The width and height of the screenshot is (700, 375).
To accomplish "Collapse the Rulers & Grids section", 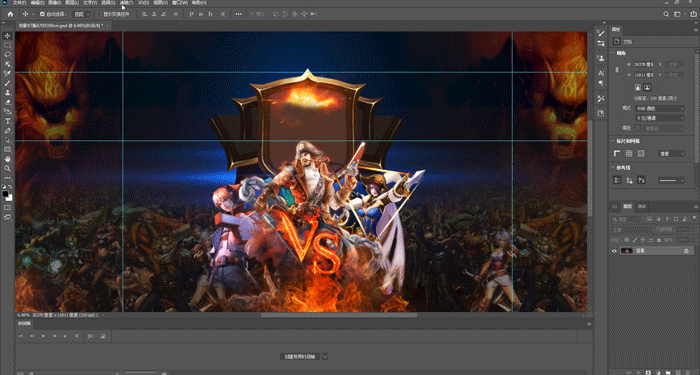I will pyautogui.click(x=612, y=141).
